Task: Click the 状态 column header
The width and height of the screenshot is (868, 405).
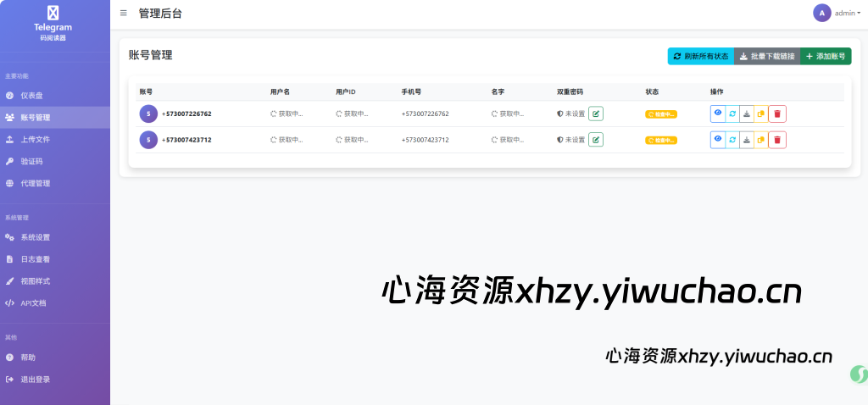Action: click(x=652, y=92)
